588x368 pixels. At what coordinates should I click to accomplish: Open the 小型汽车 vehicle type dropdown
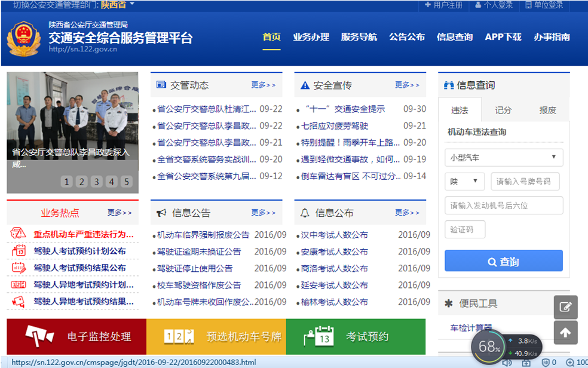coord(504,158)
